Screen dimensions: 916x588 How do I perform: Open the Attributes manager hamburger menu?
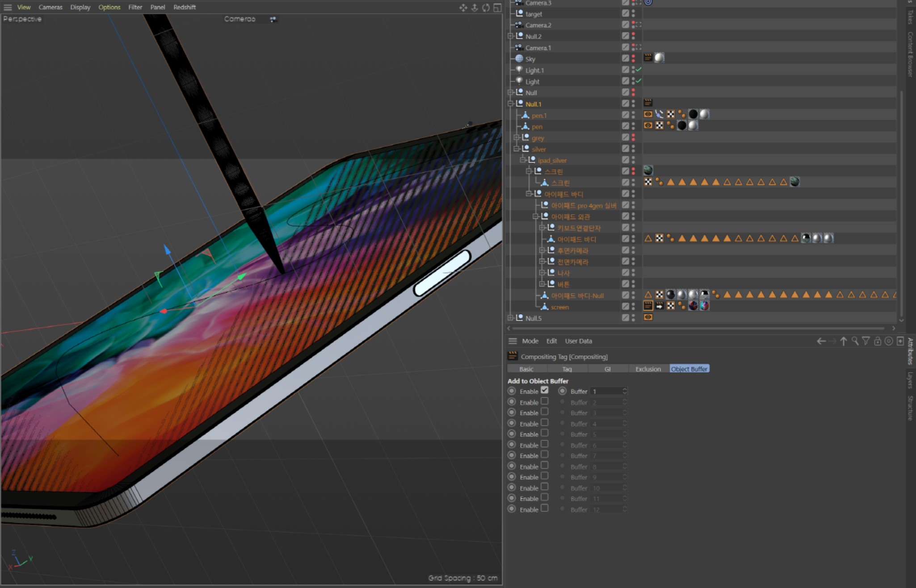click(513, 341)
